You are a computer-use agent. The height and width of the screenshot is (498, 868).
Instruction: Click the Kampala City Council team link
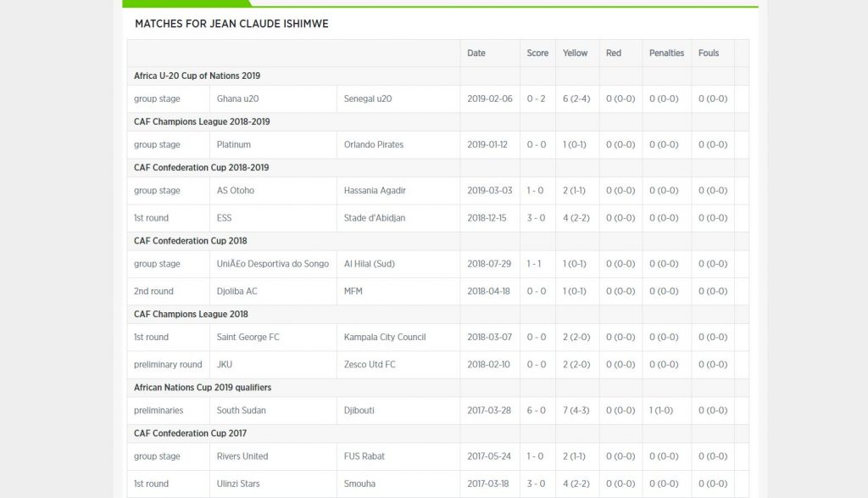coord(385,337)
